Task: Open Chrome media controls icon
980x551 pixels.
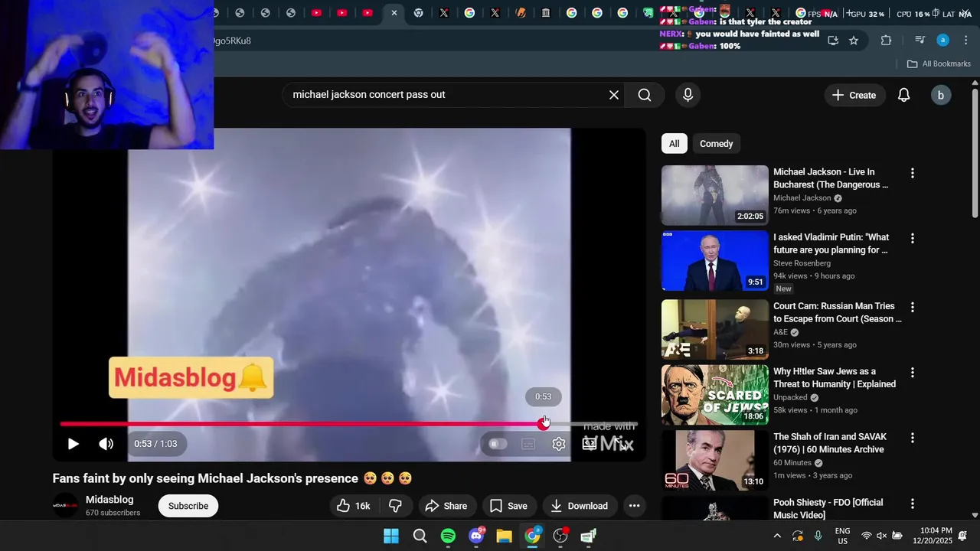Action: tap(920, 41)
